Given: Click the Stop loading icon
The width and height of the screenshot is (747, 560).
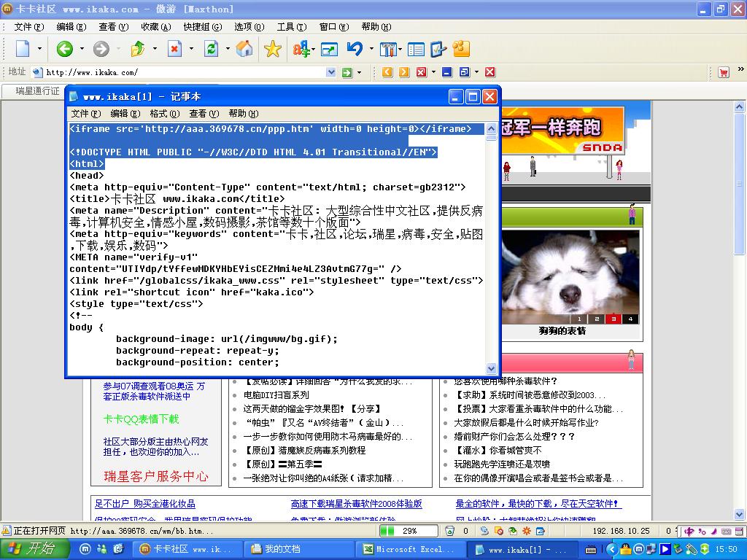Looking at the screenshot, I should click(x=174, y=49).
